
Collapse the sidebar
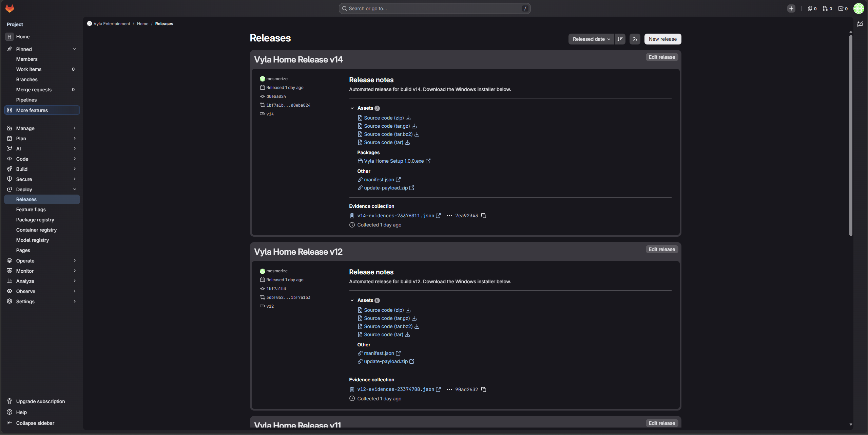42,423
